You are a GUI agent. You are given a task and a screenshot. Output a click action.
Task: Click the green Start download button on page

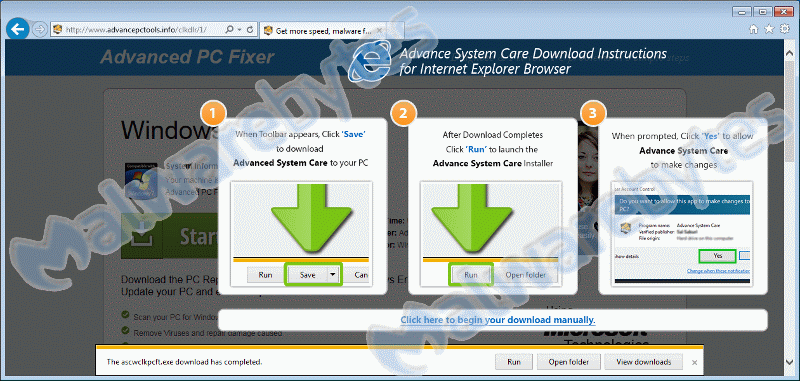pyautogui.click(x=169, y=236)
